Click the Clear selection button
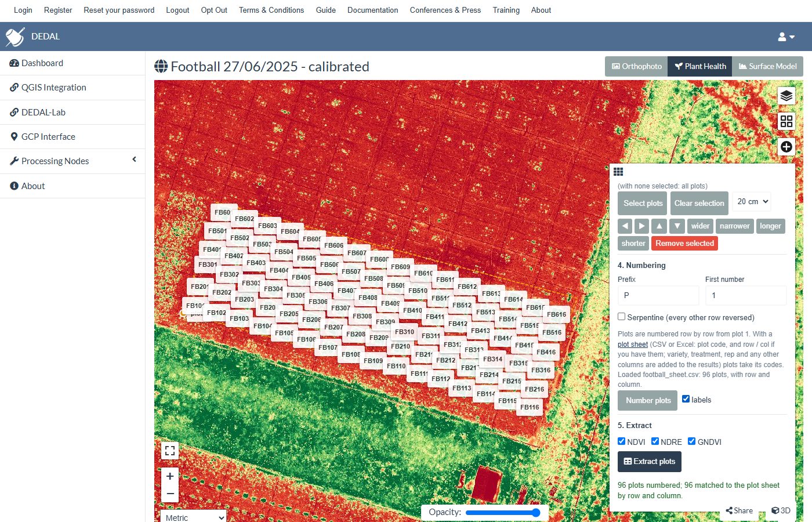The width and height of the screenshot is (812, 522). point(699,204)
